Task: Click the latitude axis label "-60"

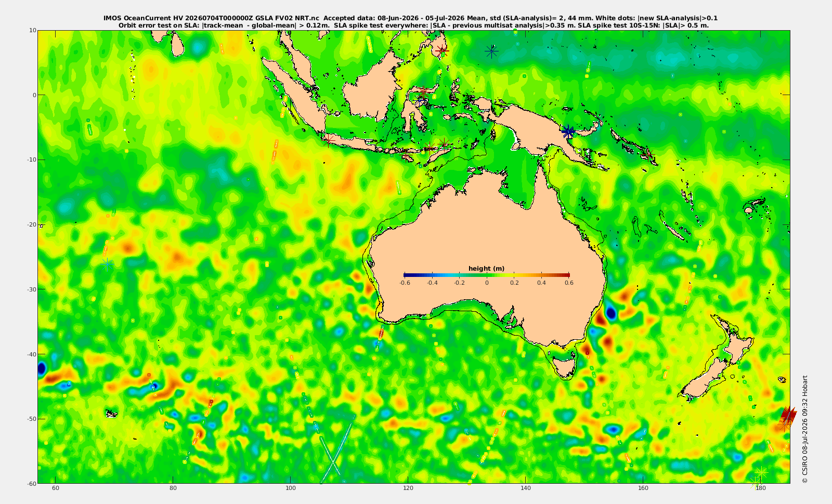Action: pyautogui.click(x=32, y=483)
